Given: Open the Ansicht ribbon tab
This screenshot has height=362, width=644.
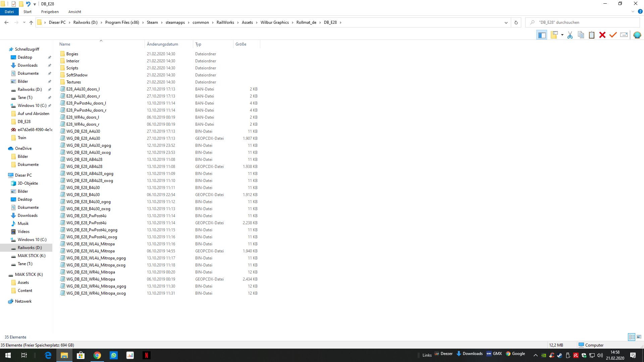Looking at the screenshot, I should [74, 12].
